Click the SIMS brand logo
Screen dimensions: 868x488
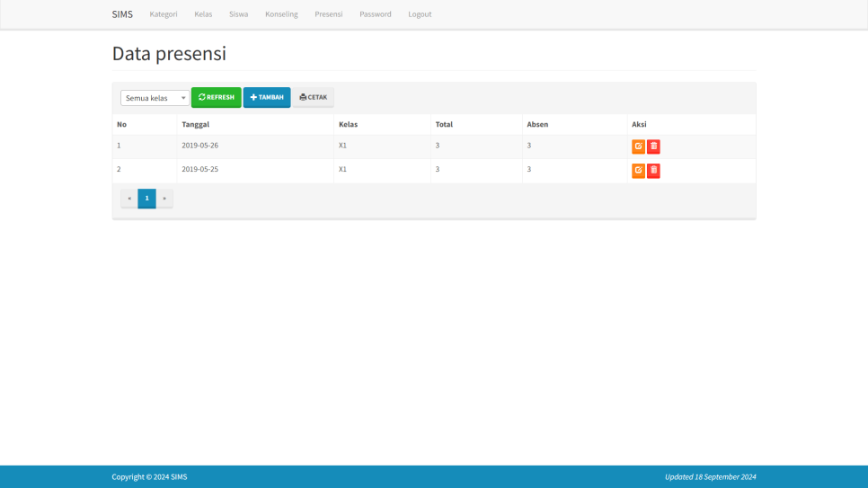[122, 14]
